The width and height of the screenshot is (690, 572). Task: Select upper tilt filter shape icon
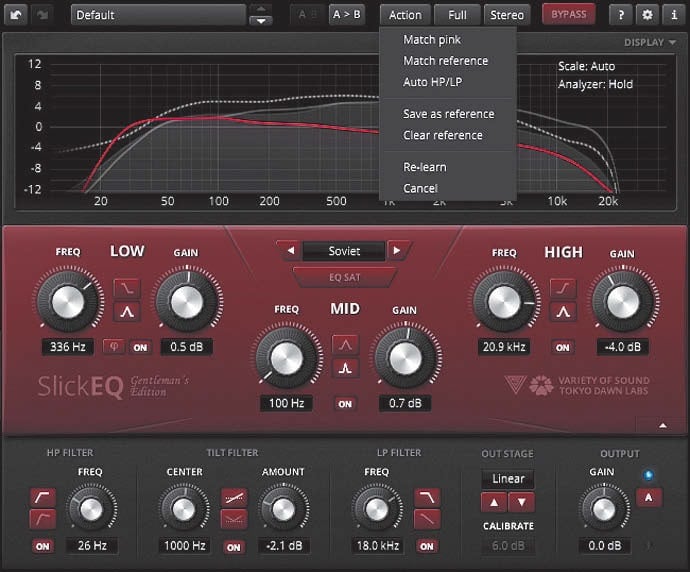coord(234,498)
